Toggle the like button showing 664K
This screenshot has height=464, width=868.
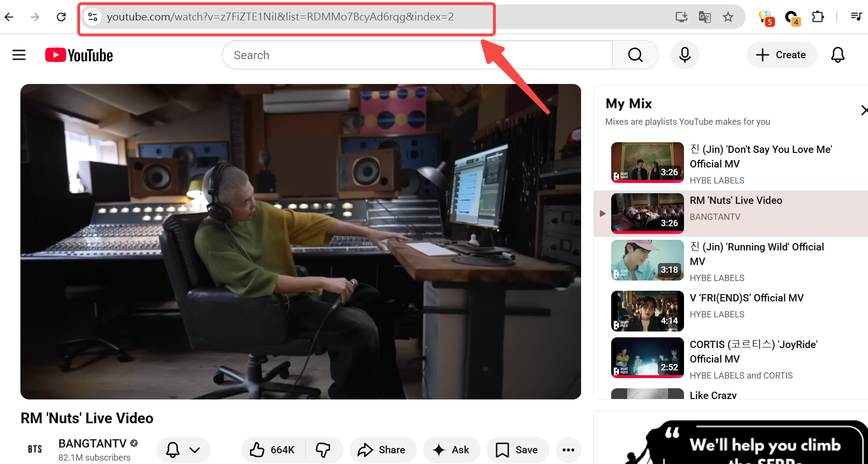click(272, 450)
